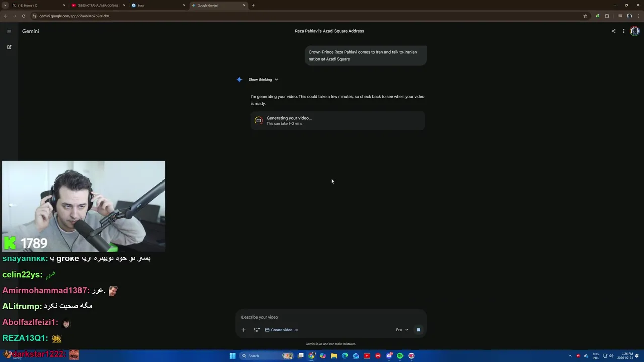Open the tools settings icon in prompt box

(x=256, y=330)
